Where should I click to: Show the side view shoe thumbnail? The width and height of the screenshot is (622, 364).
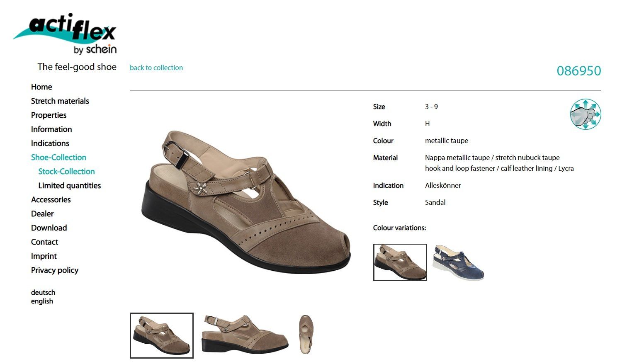tap(245, 335)
